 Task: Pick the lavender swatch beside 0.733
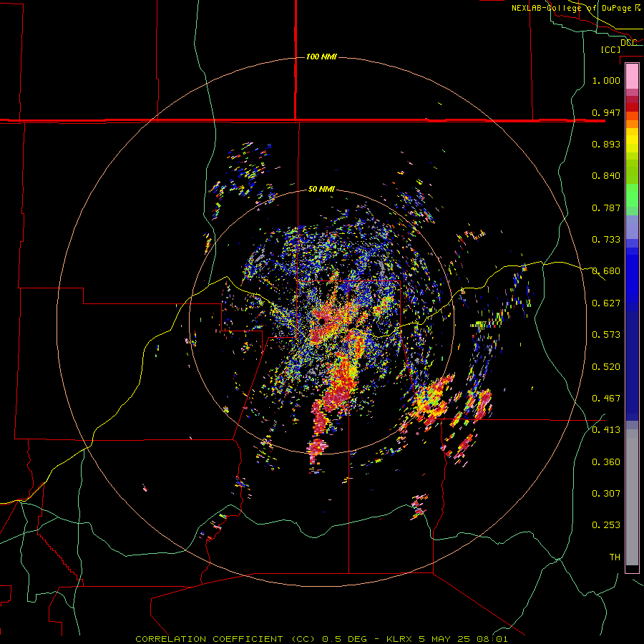pos(632,228)
